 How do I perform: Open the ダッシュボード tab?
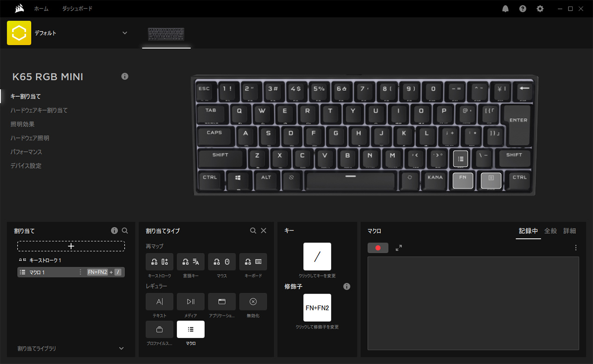(77, 8)
